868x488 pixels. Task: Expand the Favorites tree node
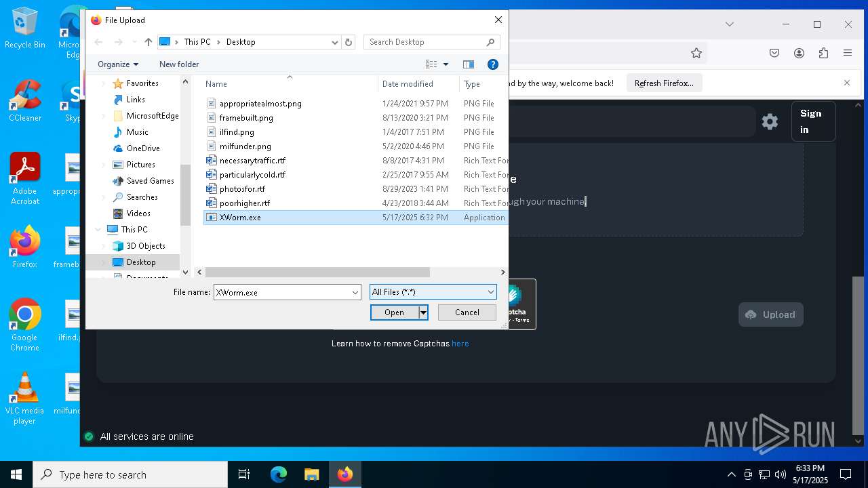coord(104,83)
